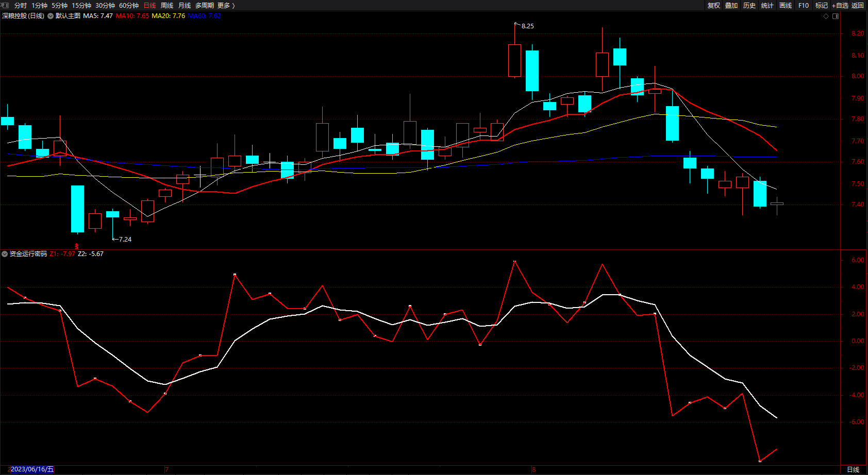Select the 15分钟 period tab

tap(81, 6)
